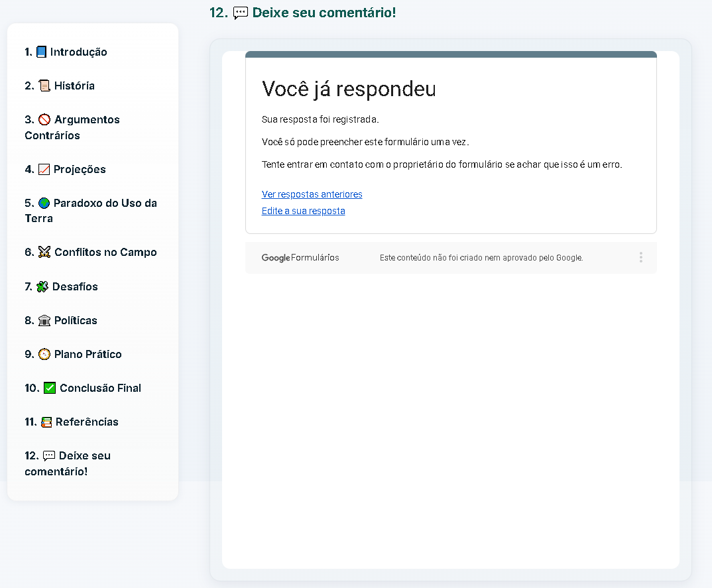Click the clock icon beside Plano Prático
Image resolution: width=712 pixels, height=588 pixels.
pyautogui.click(x=44, y=354)
